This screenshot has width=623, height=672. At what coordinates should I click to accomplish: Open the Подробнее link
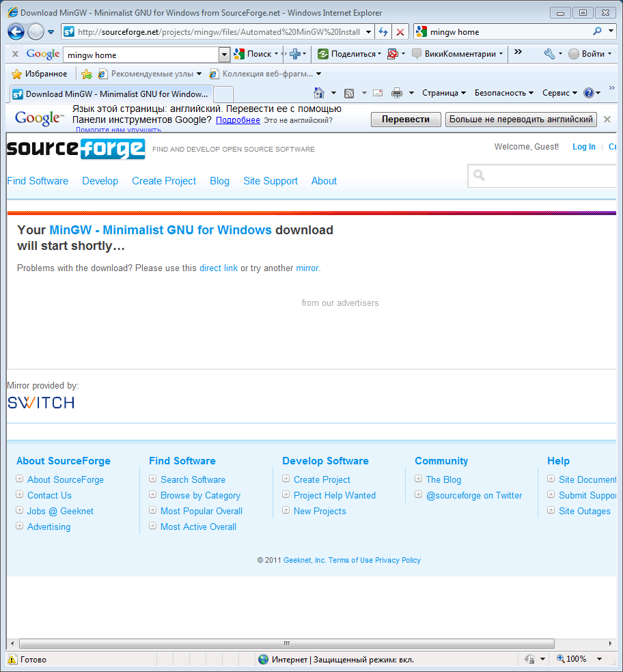238,120
